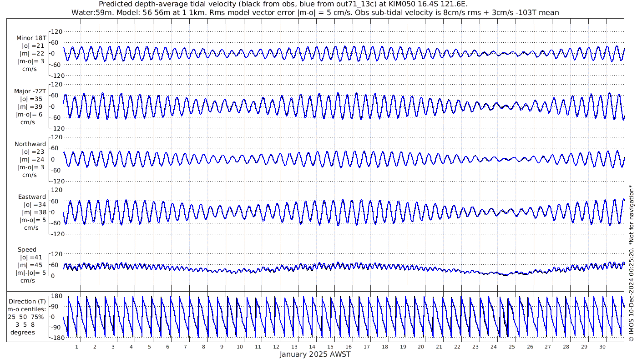Click the 180 tick on Direction axis
Viewport: 637px width, 364px height.
(x=56, y=296)
